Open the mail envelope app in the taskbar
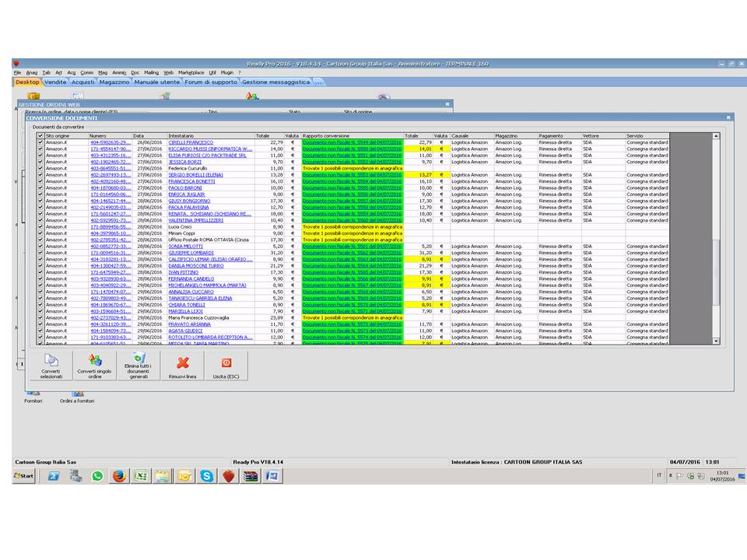The width and height of the screenshot is (747, 560). click(184, 476)
